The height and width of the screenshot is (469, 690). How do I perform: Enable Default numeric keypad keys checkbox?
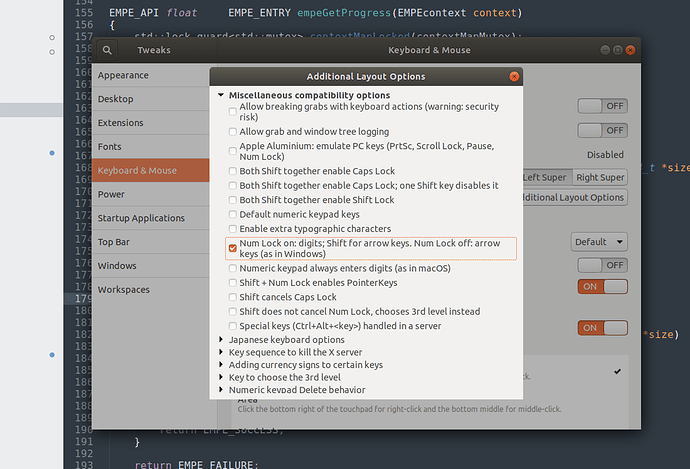click(233, 214)
